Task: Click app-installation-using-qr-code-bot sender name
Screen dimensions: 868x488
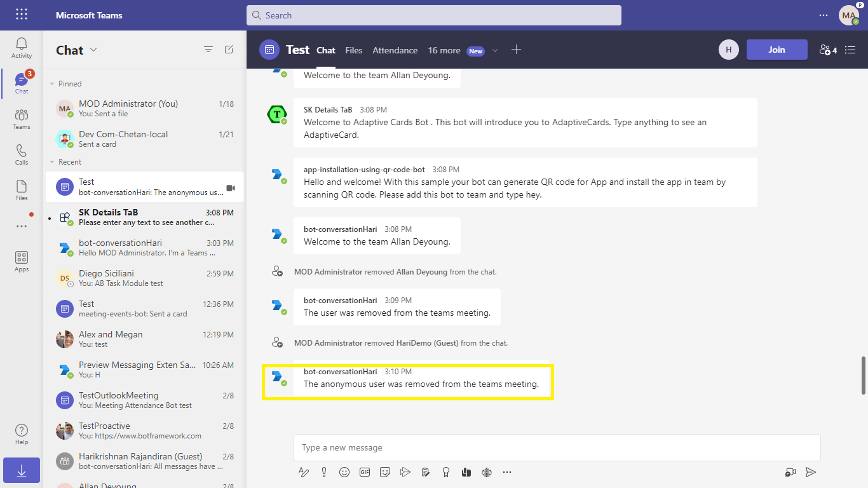Action: [x=364, y=170]
